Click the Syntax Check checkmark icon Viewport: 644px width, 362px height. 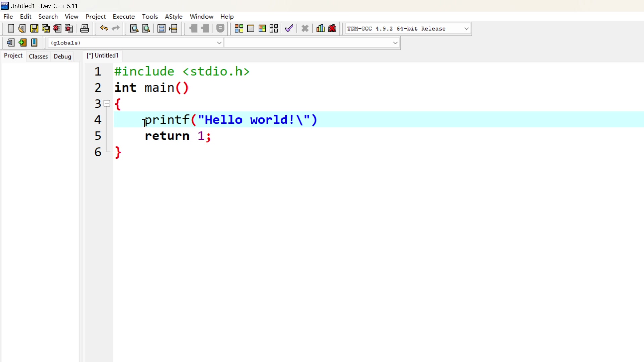tap(289, 28)
